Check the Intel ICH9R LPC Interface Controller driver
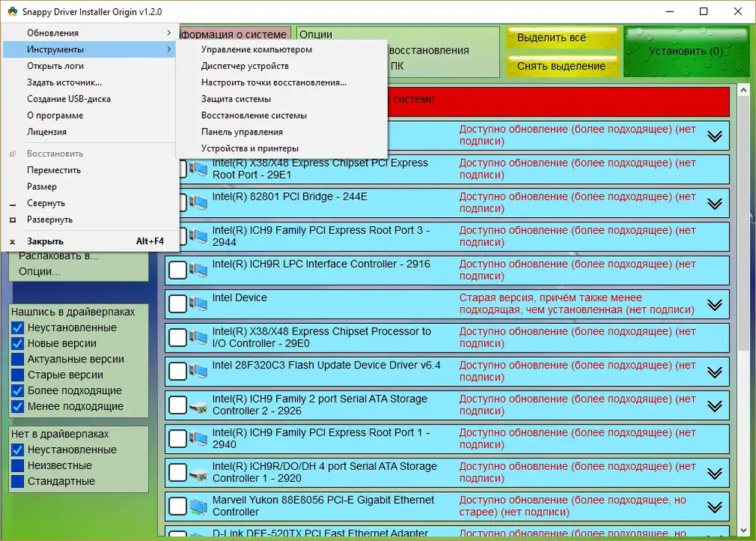 (x=178, y=270)
